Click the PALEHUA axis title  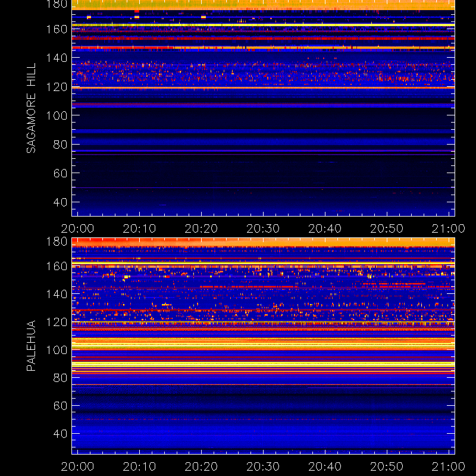coord(31,346)
